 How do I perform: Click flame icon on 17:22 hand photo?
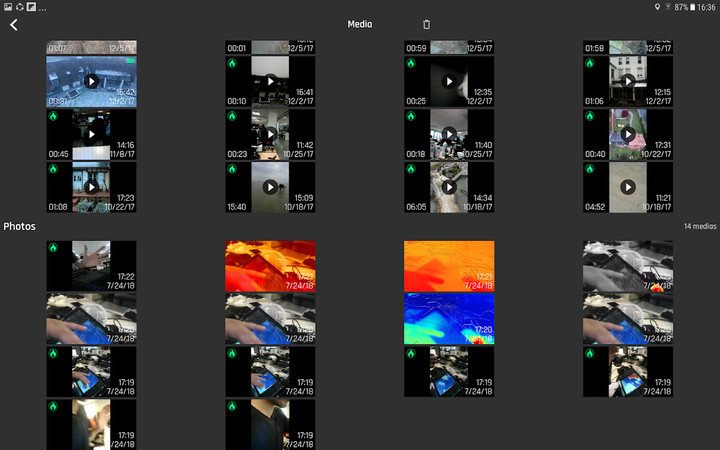[x=53, y=248]
